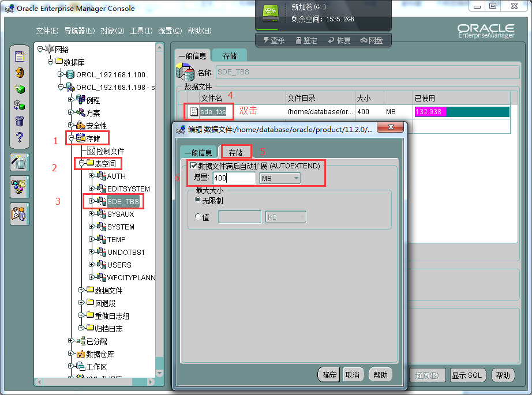The width and height of the screenshot is (532, 395).
Task: Toggle the AUTOEXTEND auto-extend checkbox
Action: pyautogui.click(x=194, y=165)
